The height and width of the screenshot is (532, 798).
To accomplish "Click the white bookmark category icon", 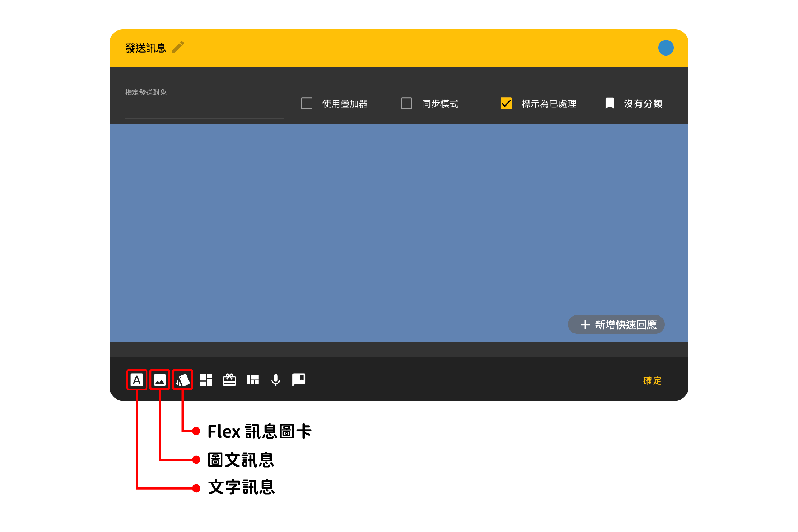I will 610,103.
